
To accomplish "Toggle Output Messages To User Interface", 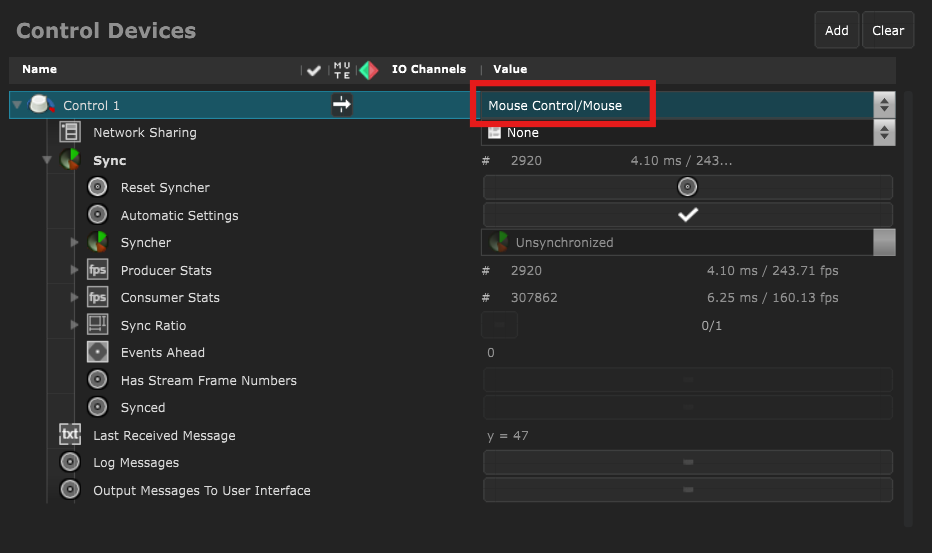I will pyautogui.click(x=687, y=490).
